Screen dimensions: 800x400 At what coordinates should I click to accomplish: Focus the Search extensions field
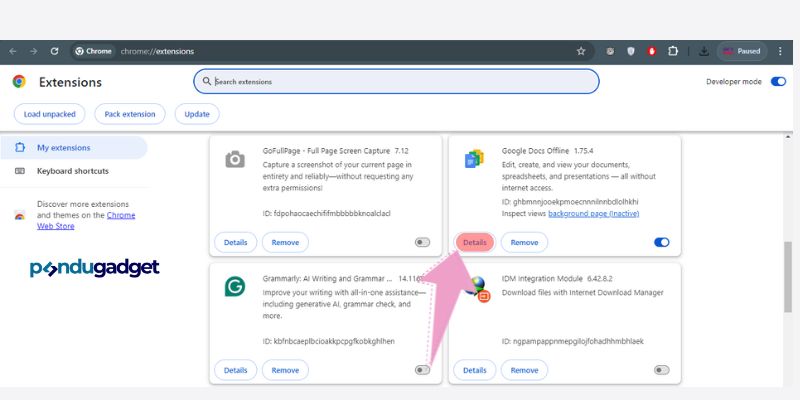click(396, 82)
